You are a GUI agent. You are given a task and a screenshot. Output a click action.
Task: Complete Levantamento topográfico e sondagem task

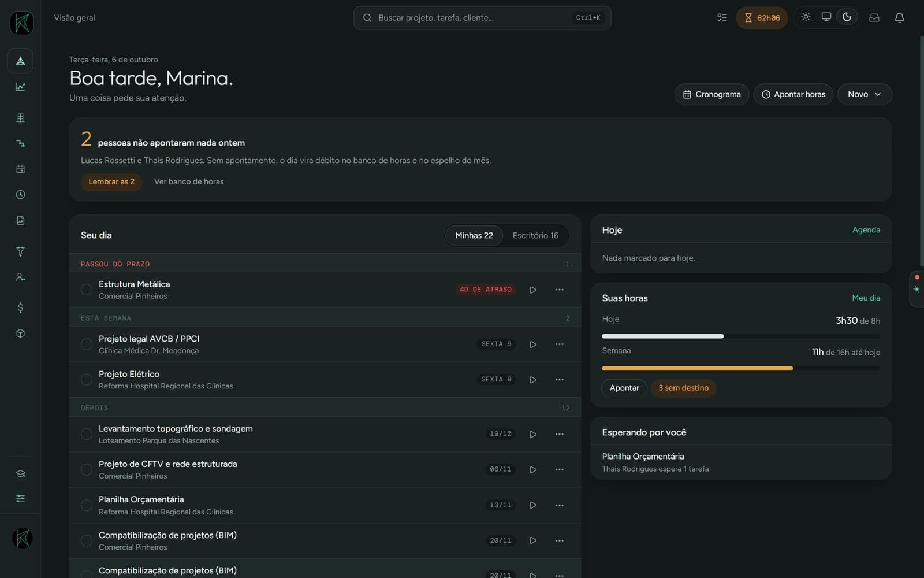87,434
